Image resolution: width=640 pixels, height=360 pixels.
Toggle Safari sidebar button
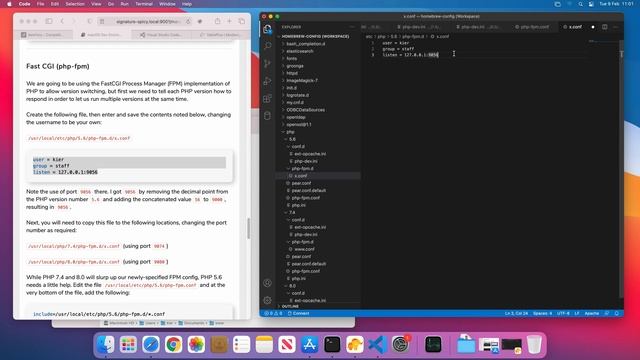(x=49, y=21)
